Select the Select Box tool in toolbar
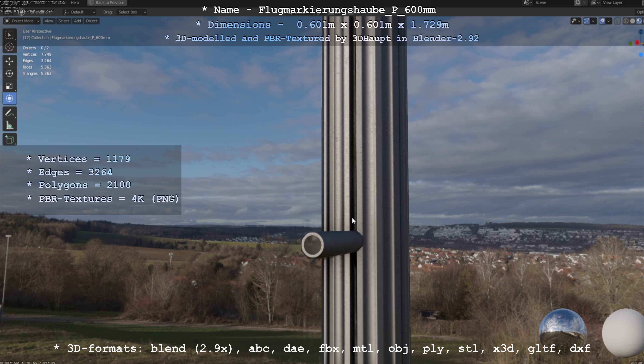 (x=9, y=34)
